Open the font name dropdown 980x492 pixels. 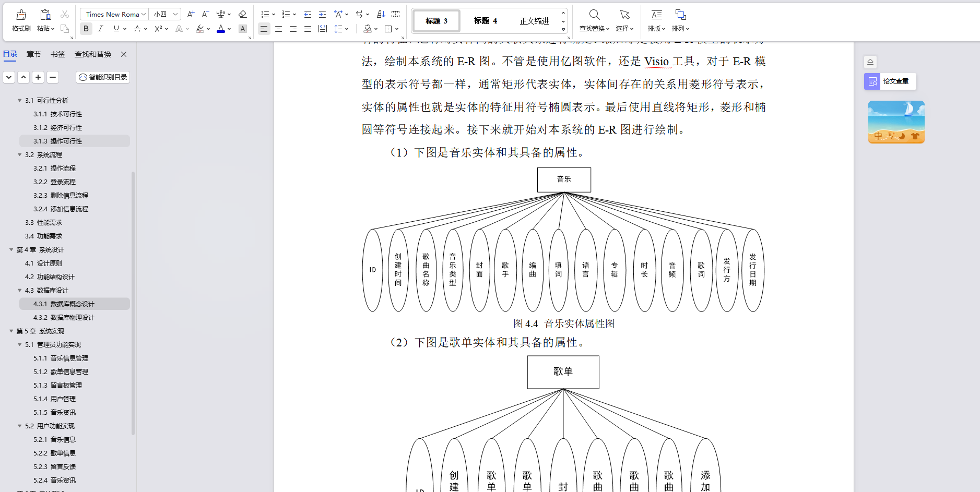tap(143, 14)
